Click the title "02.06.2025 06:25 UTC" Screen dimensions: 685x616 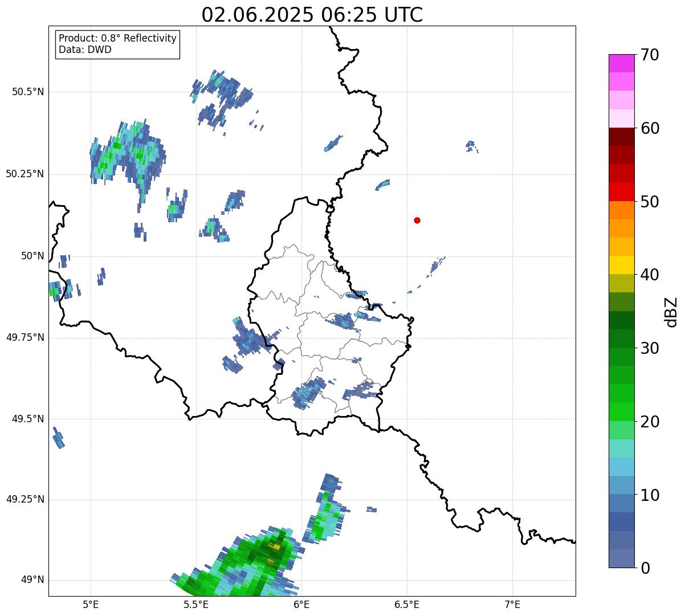312,15
